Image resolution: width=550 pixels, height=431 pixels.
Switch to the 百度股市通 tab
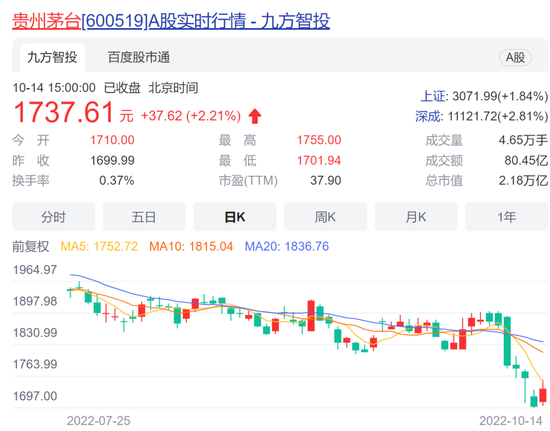pos(139,58)
